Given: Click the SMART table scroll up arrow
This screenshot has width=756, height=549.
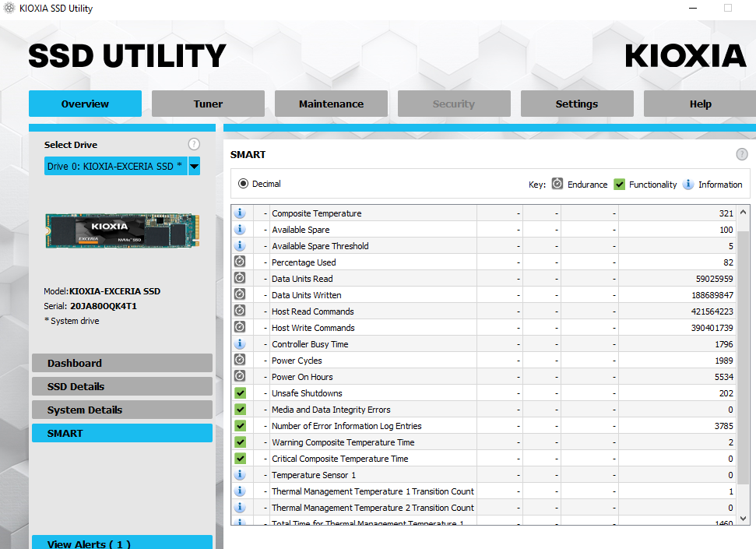Looking at the screenshot, I should (743, 212).
